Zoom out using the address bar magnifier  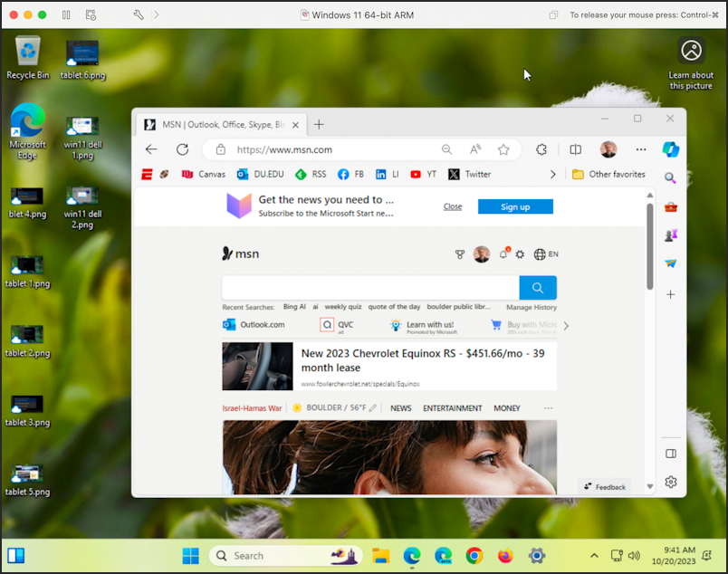pyautogui.click(x=446, y=149)
